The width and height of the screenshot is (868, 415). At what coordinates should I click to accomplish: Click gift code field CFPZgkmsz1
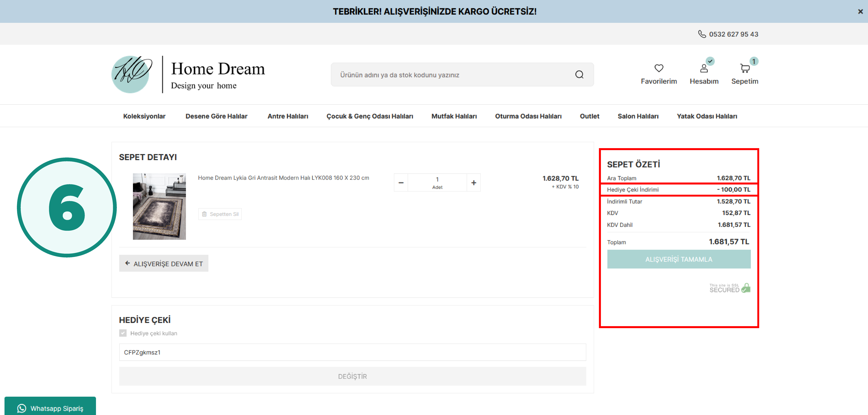click(352, 352)
